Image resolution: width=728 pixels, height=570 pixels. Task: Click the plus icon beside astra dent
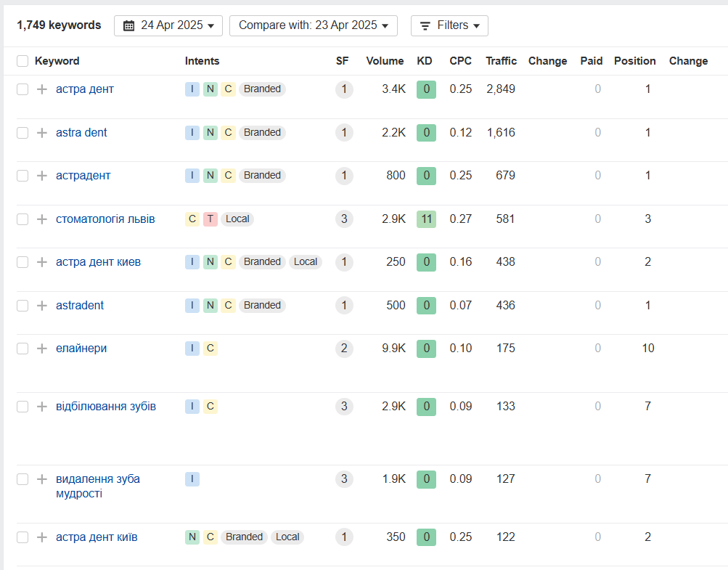click(x=42, y=133)
